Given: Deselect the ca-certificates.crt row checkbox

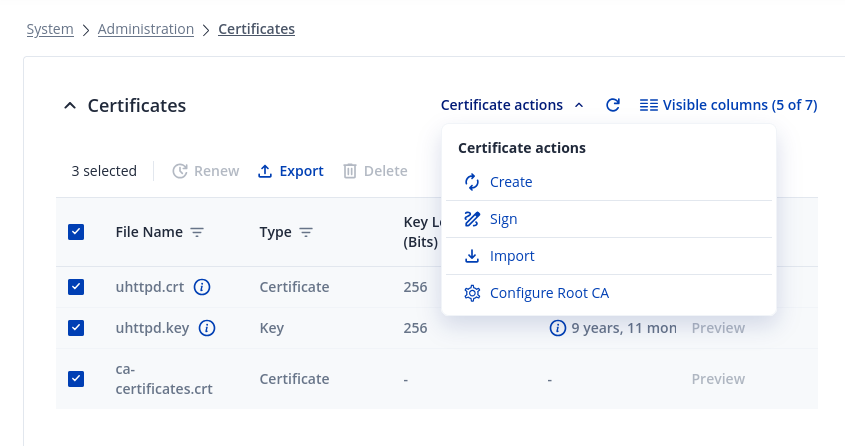Looking at the screenshot, I should [76, 379].
